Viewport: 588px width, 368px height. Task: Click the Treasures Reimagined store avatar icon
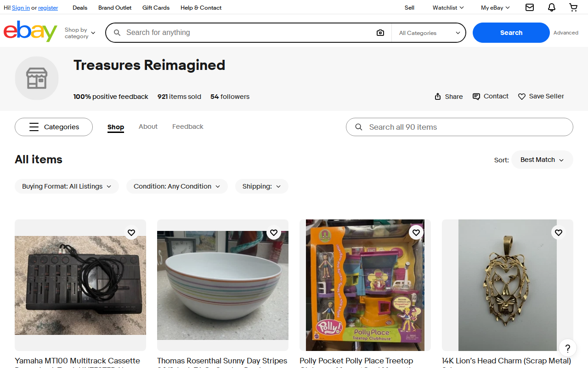pyautogui.click(x=37, y=78)
